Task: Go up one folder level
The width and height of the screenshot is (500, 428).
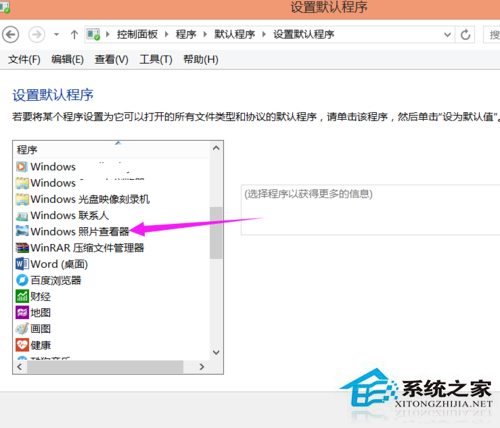Action: (x=74, y=34)
